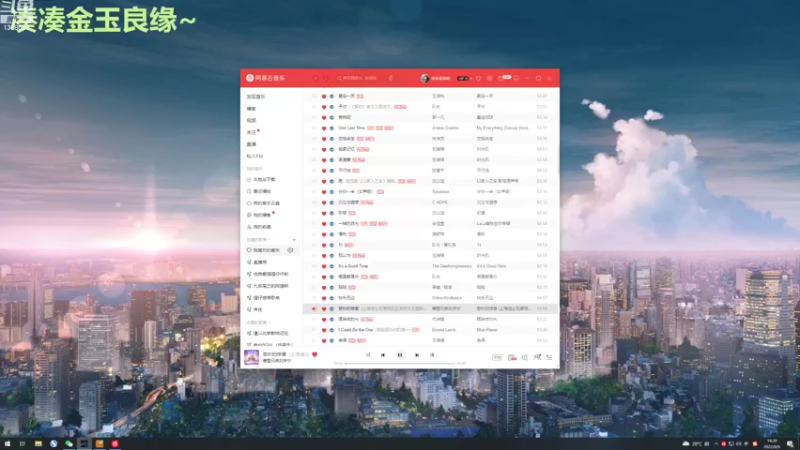Open 直播 in the sidebar
800x450 pixels.
pyautogui.click(x=252, y=144)
